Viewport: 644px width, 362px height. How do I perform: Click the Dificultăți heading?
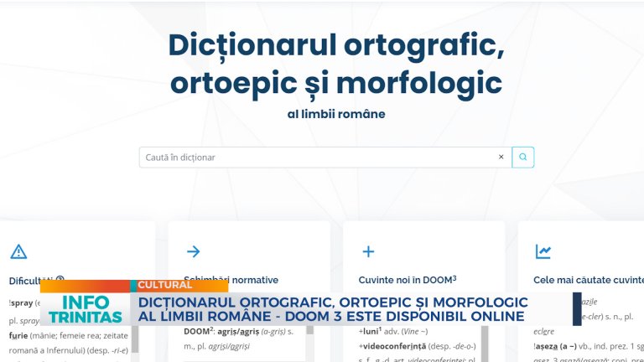point(31,281)
